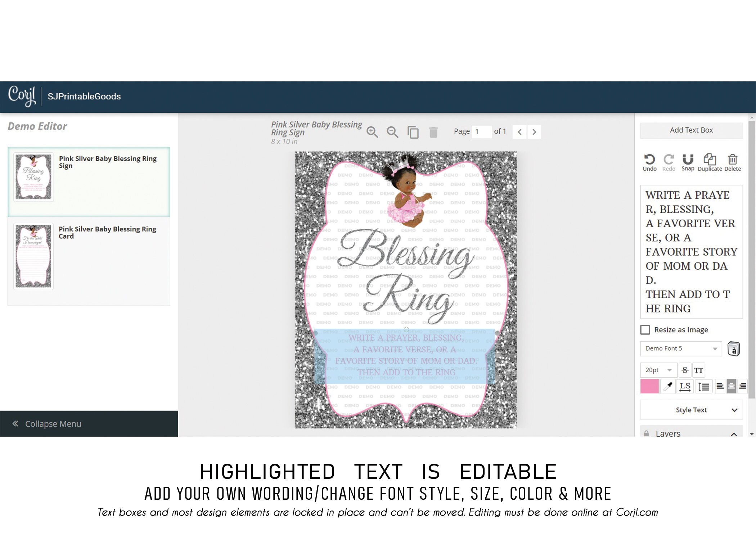Click the Add Text Box button
This screenshot has height=540, width=756.
[x=691, y=130]
